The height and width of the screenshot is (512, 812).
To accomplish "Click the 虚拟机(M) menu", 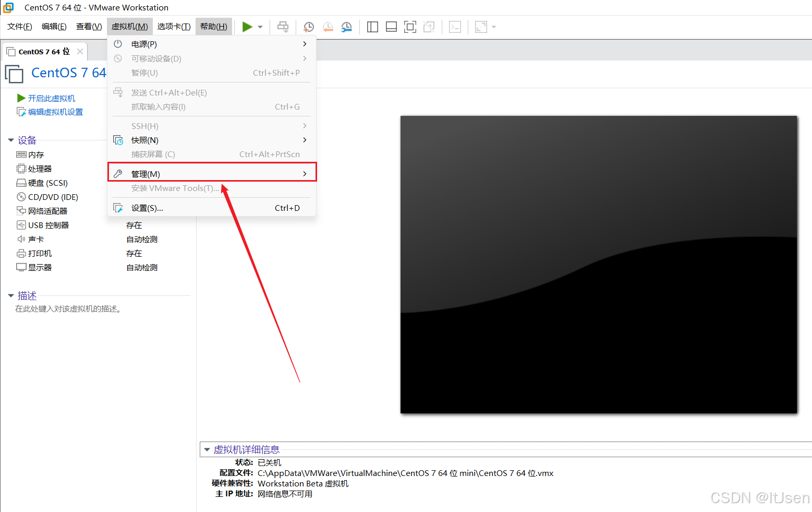I will click(130, 27).
